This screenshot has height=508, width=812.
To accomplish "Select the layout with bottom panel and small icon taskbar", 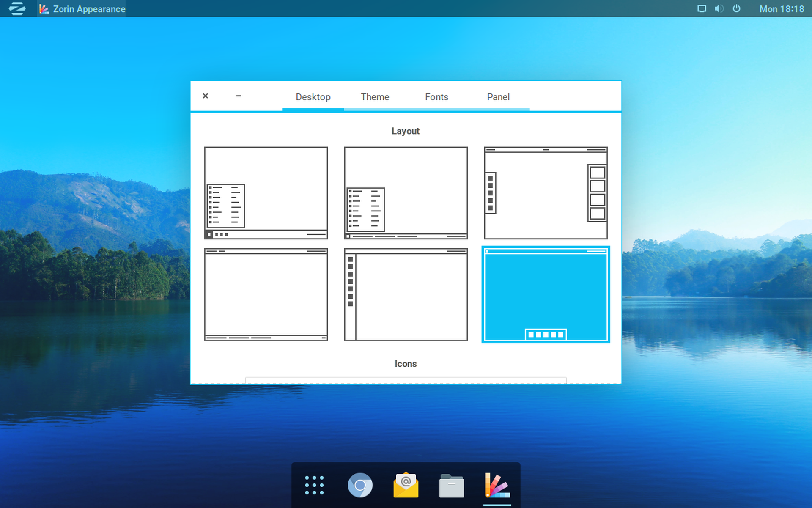I will coord(266,193).
